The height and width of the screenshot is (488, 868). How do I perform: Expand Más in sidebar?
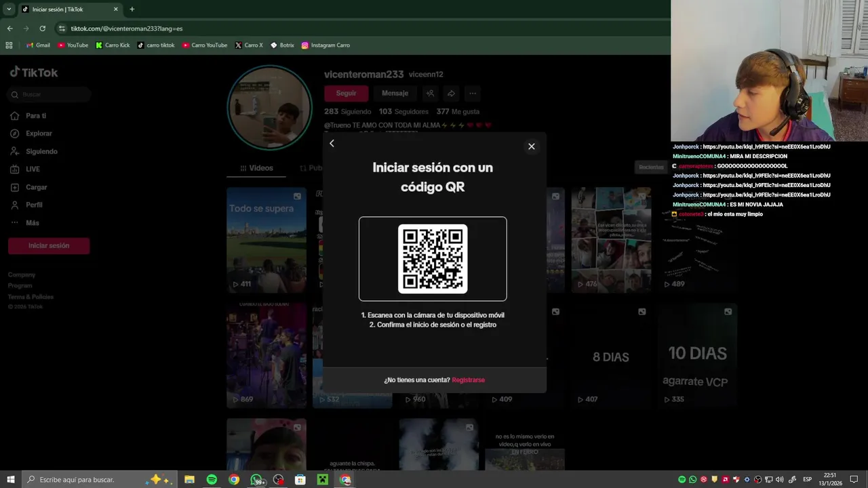pos(24,223)
